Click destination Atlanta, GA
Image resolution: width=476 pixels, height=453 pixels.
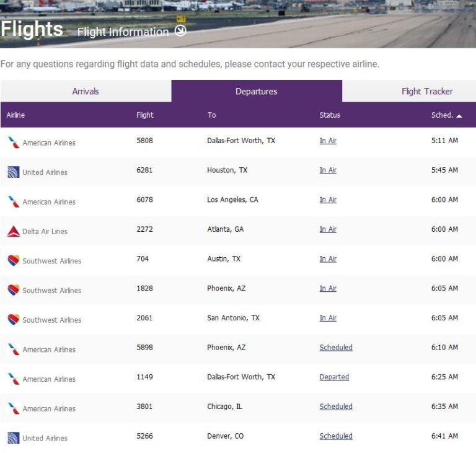click(x=225, y=229)
